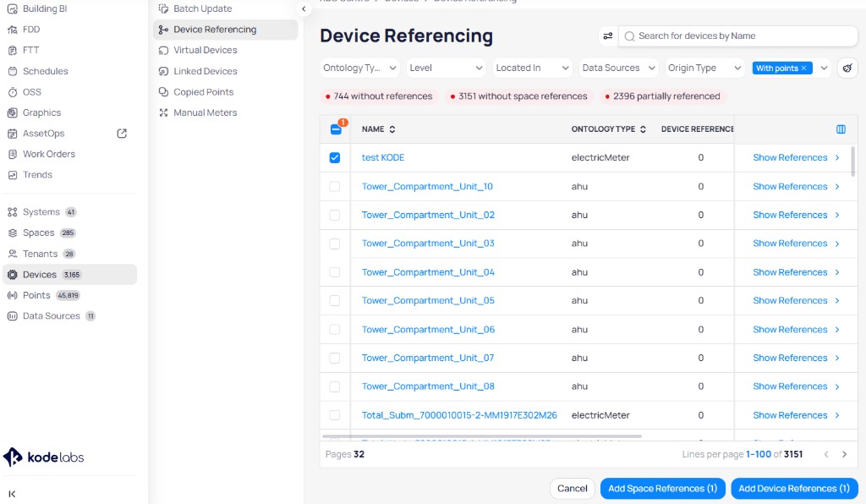Click the Batch Update icon
The image size is (866, 504).
163,8
